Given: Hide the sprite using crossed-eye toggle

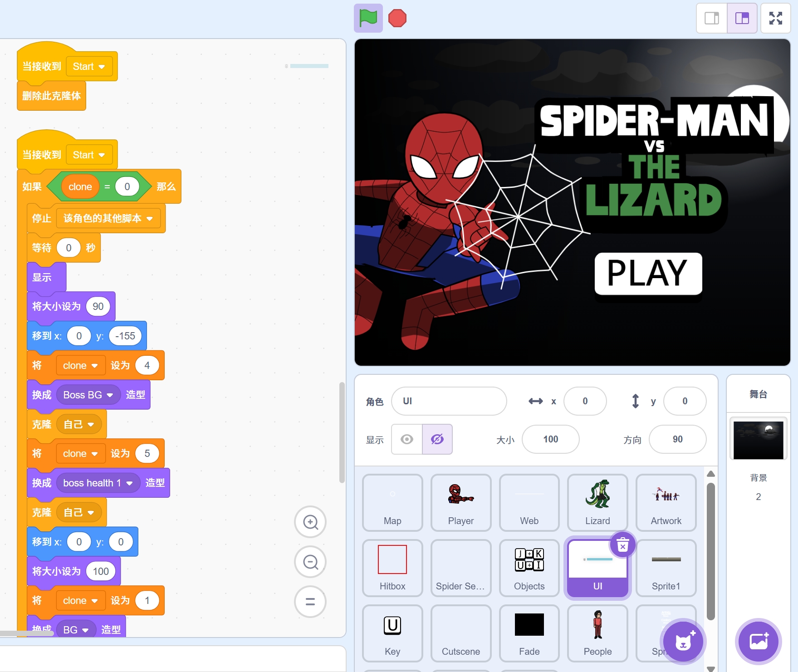Looking at the screenshot, I should pos(437,439).
